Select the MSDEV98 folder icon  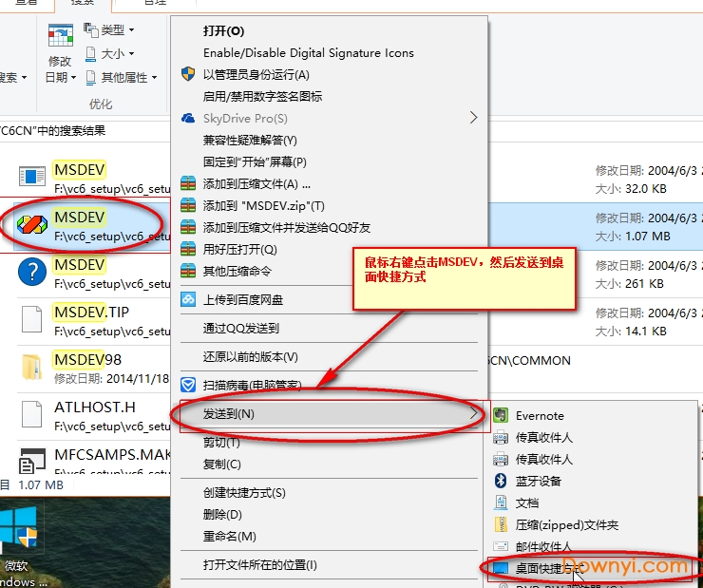coord(32,367)
